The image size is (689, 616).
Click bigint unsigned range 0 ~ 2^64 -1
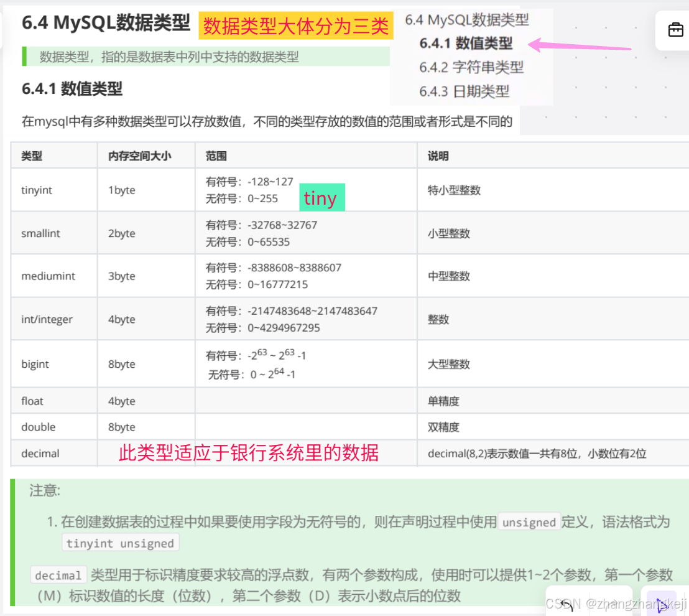(252, 374)
